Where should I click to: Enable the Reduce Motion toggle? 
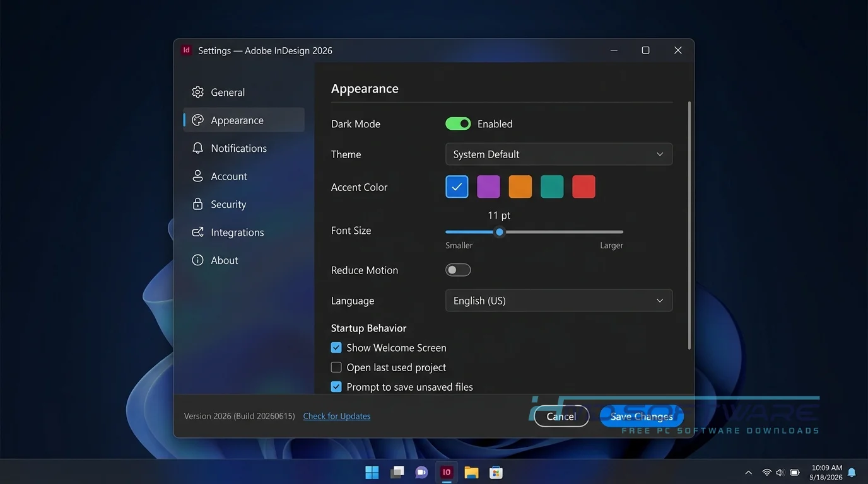pyautogui.click(x=458, y=270)
